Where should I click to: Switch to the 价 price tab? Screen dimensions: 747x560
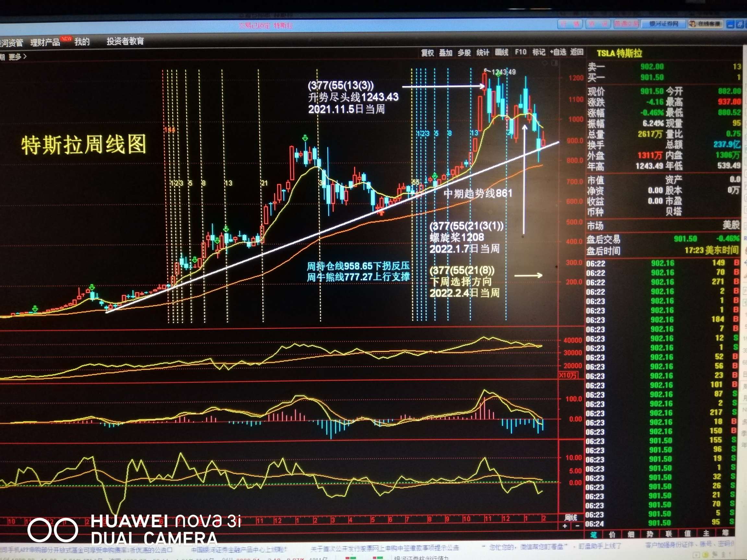(x=612, y=534)
